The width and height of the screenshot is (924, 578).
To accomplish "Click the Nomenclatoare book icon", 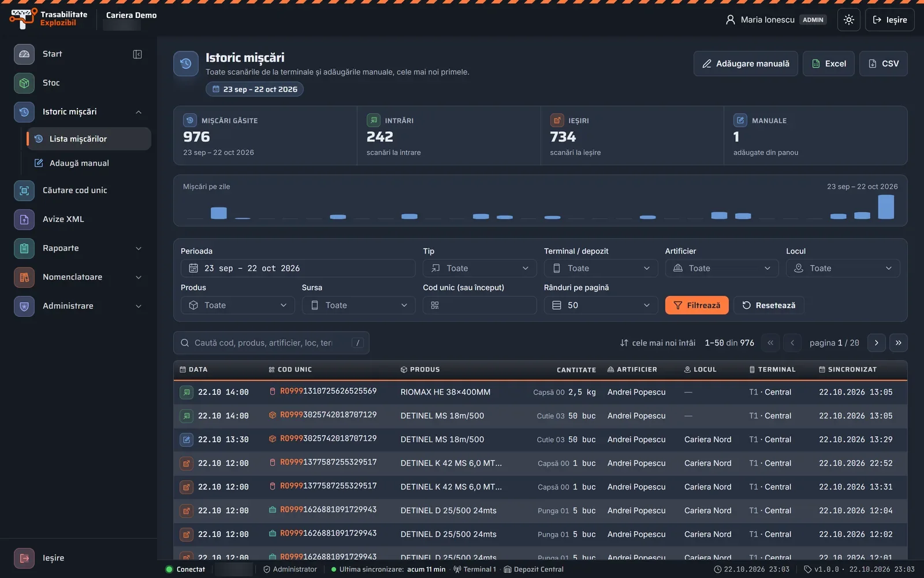I will (24, 277).
